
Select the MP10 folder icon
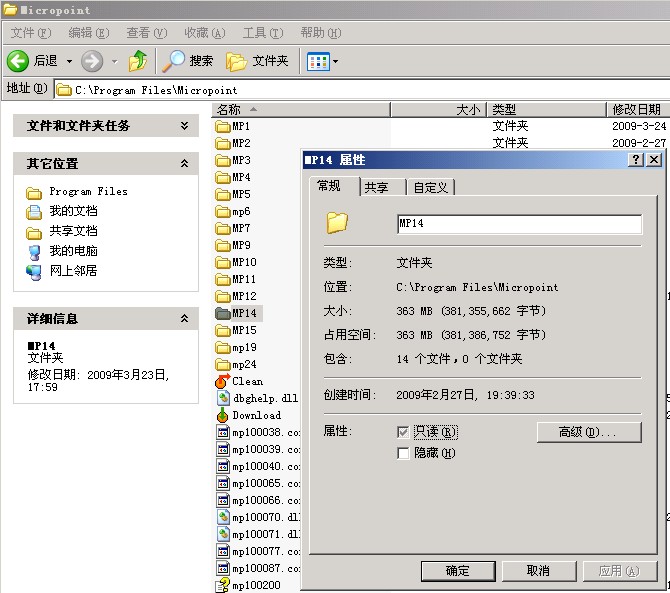coord(223,262)
